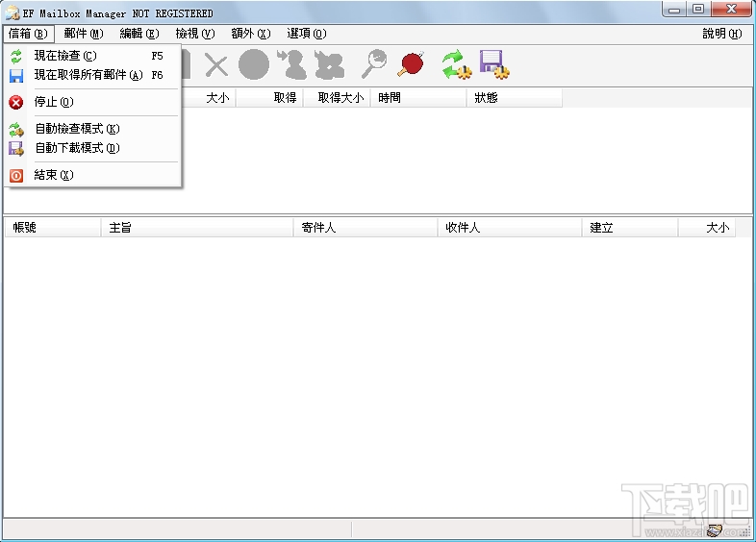Sort by the 狀態 column header
The height and width of the screenshot is (542, 756).
pos(515,98)
